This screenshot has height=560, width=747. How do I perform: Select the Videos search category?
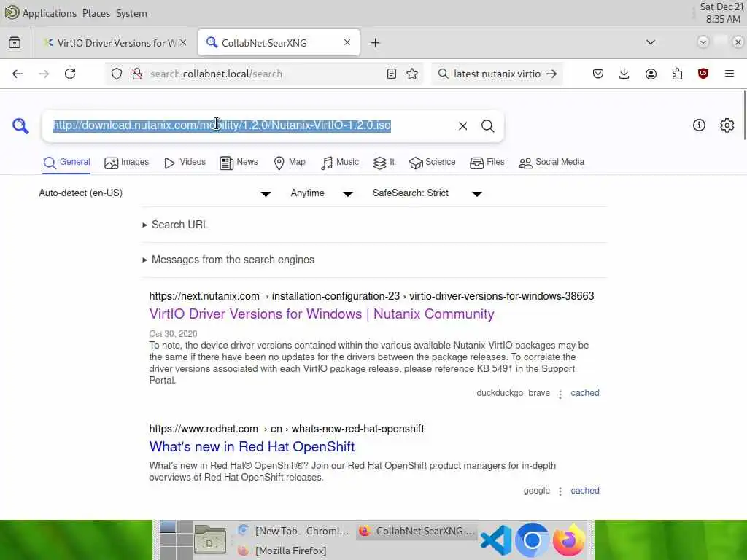(185, 163)
